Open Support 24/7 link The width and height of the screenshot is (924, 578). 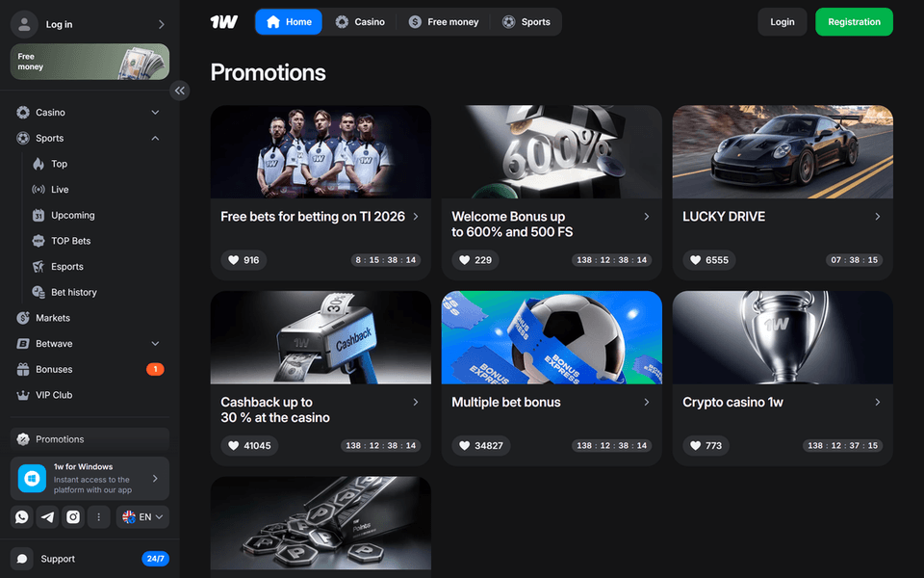click(90, 559)
